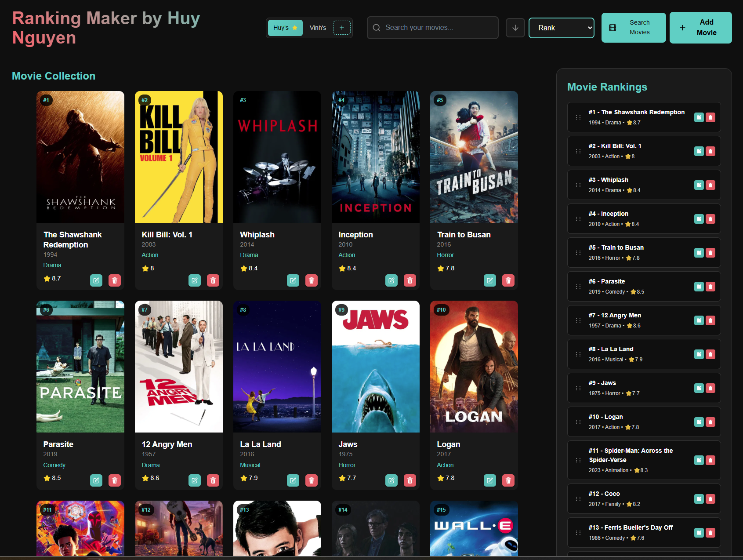The width and height of the screenshot is (743, 560).
Task: Click the Jaws movie poster
Action: (375, 367)
